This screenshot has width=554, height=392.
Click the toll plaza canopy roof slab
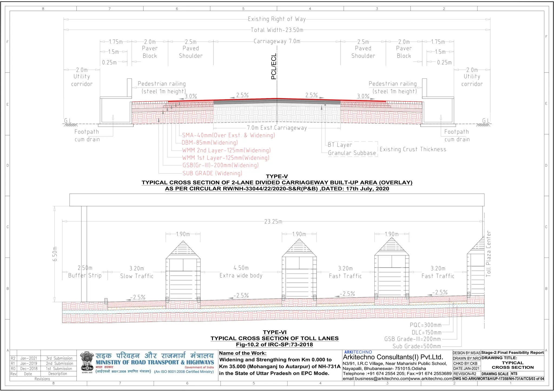click(277, 200)
